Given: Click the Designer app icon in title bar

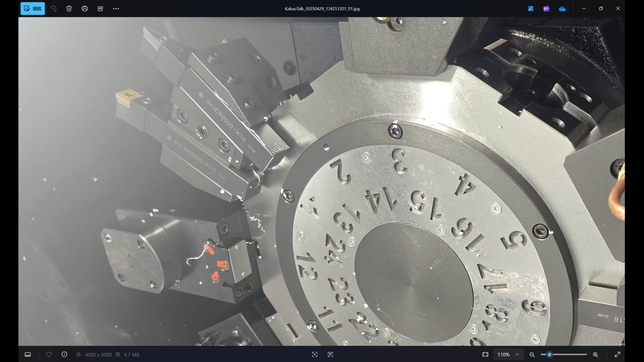Looking at the screenshot, I should pos(530,9).
